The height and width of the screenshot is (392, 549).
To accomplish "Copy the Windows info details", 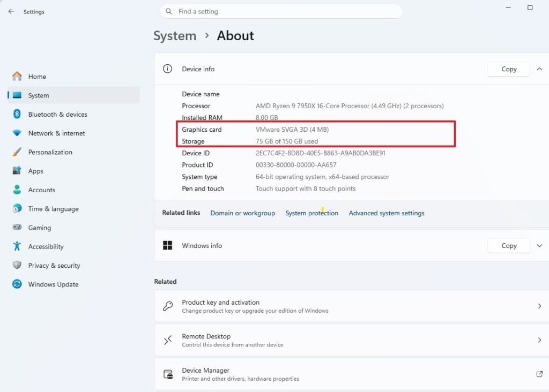I will tap(508, 246).
